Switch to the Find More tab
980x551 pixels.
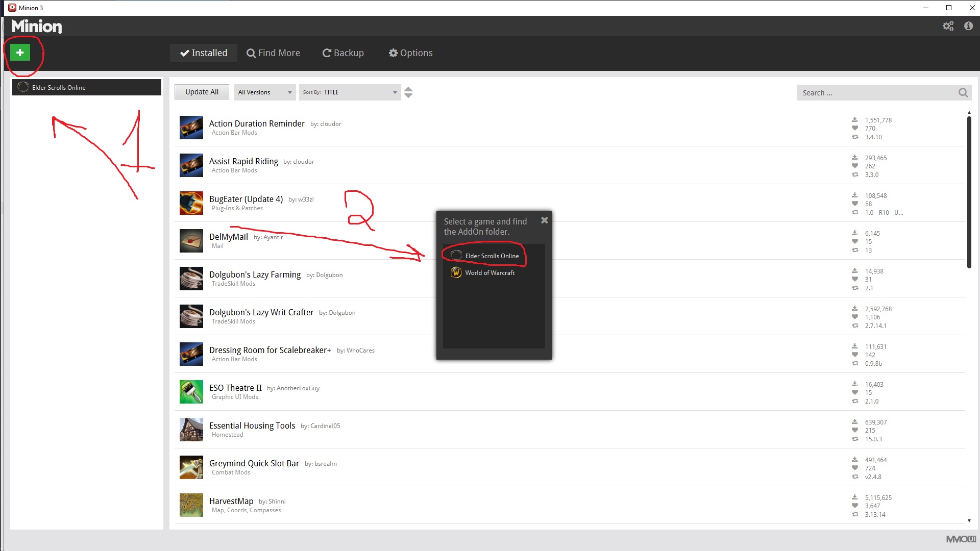pyautogui.click(x=274, y=53)
